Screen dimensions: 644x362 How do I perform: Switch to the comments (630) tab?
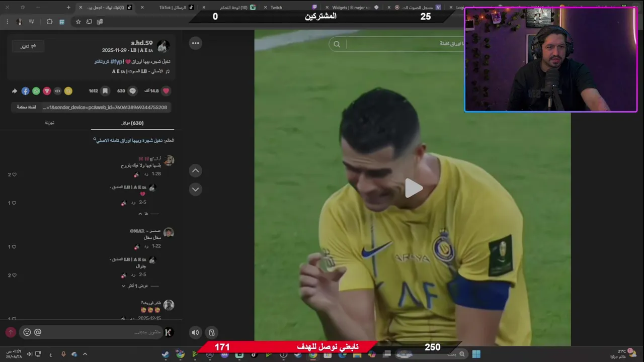132,123
